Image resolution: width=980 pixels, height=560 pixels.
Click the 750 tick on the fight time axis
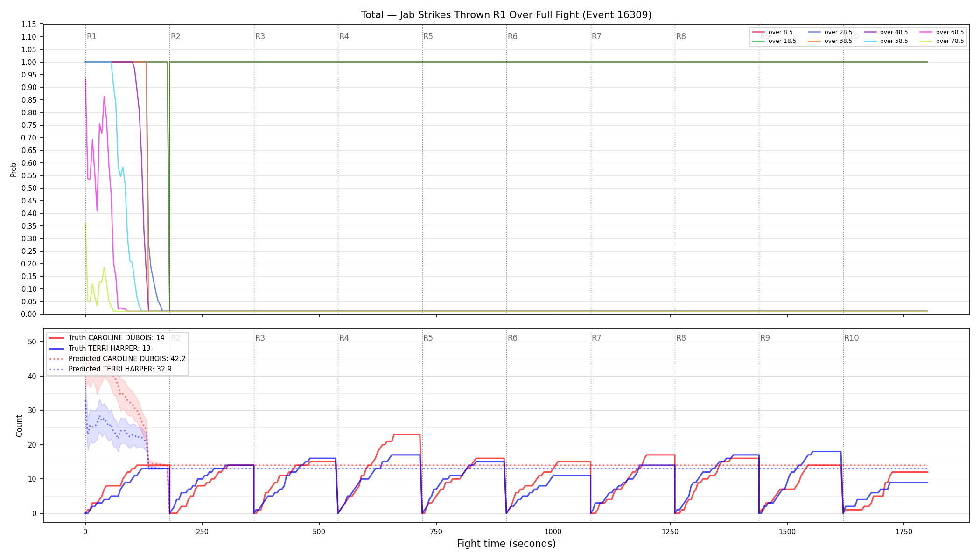436,532
